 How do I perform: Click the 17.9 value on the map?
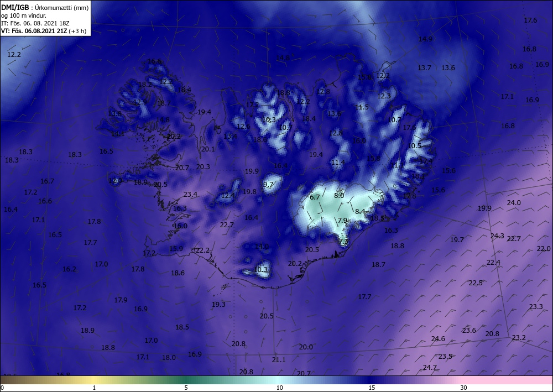121,300
